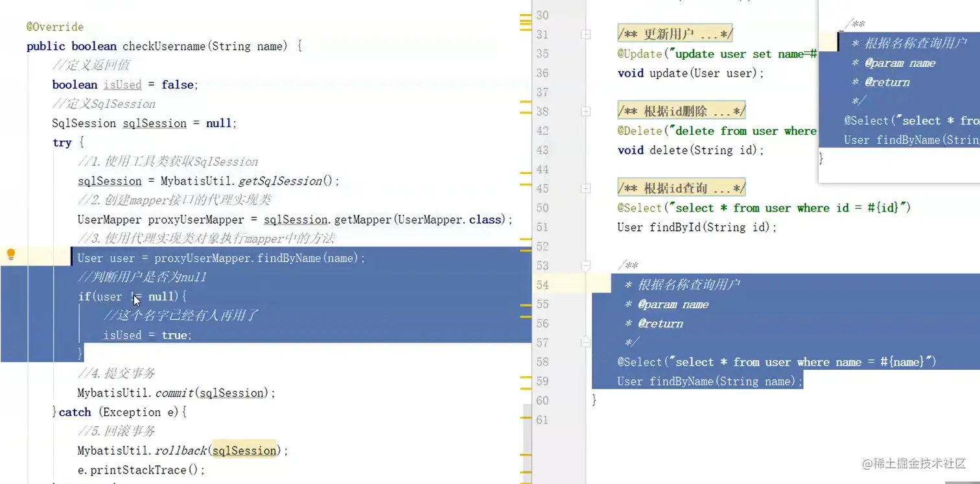This screenshot has width=980, height=484.
Task: Click the "try {" line
Action: pos(69,143)
